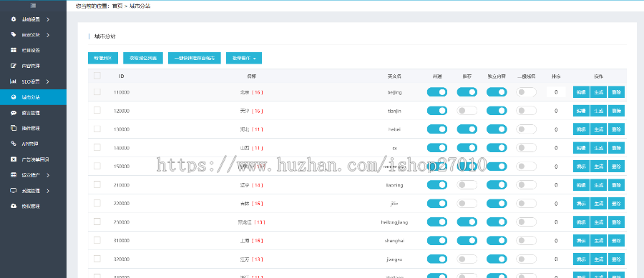Click the cloud icon for 授权管理
Image resolution: width=644 pixels, height=278 pixels.
(14, 206)
